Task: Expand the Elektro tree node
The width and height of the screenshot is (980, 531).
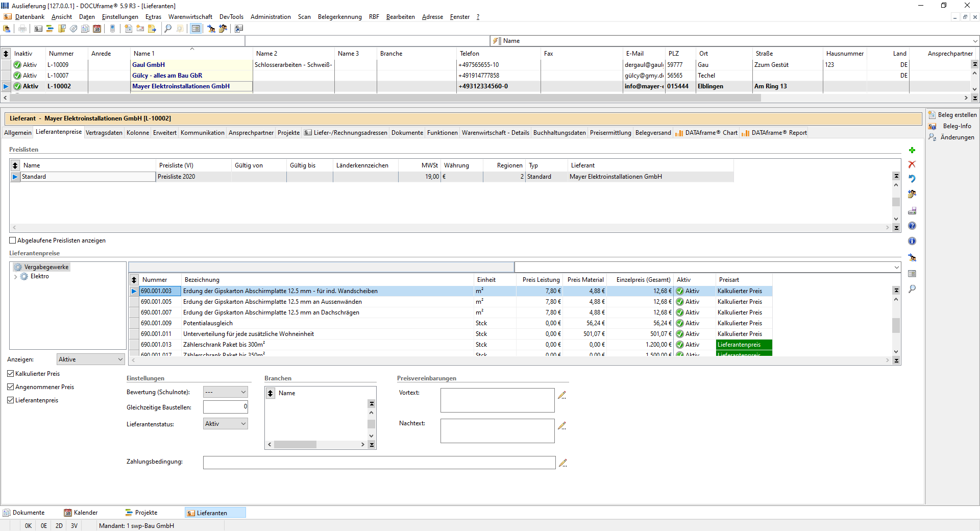Action: [x=15, y=277]
